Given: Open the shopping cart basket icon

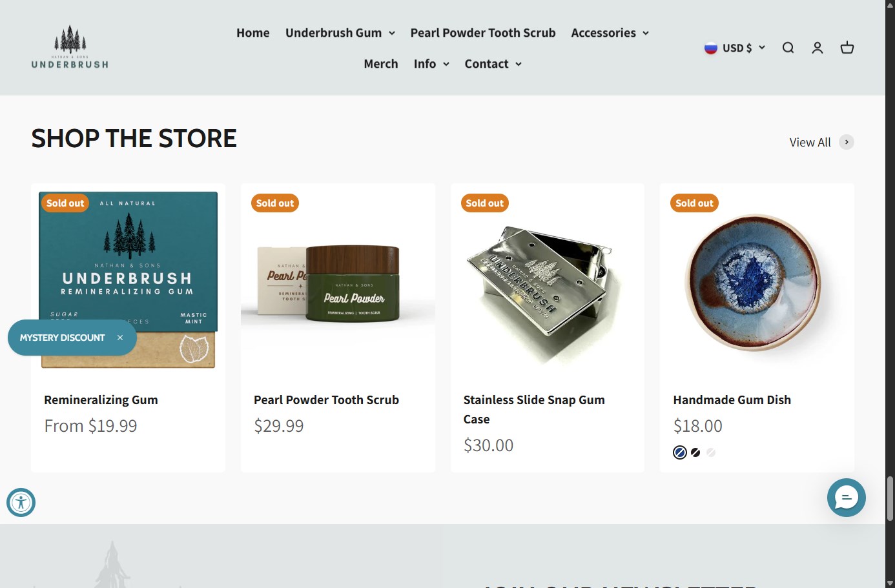Looking at the screenshot, I should point(847,48).
